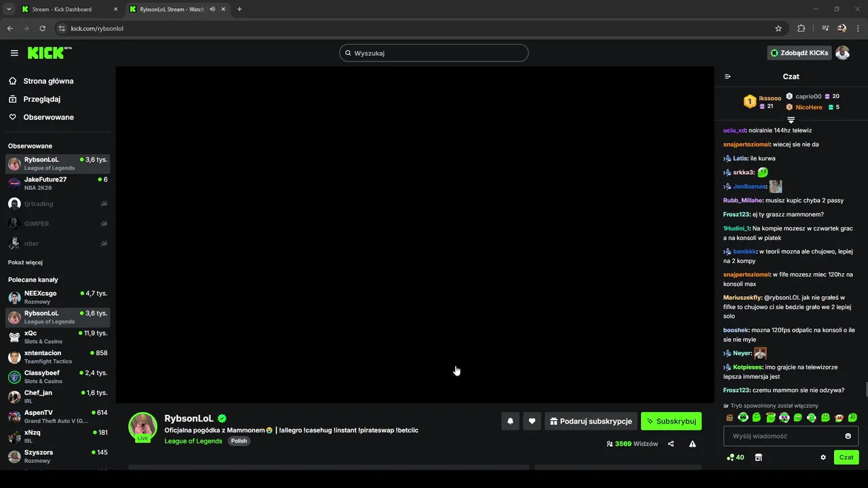Open recommended channel NEEXcsgo
Viewport: 868px width, 488px height.
pos(58,298)
